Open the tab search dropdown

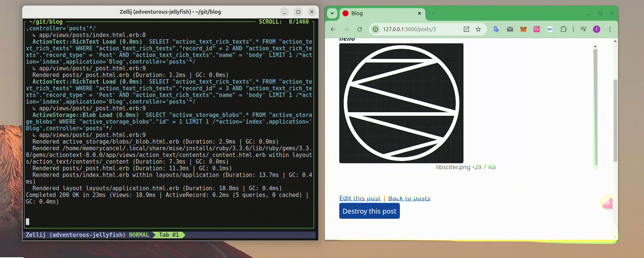pos(332,13)
